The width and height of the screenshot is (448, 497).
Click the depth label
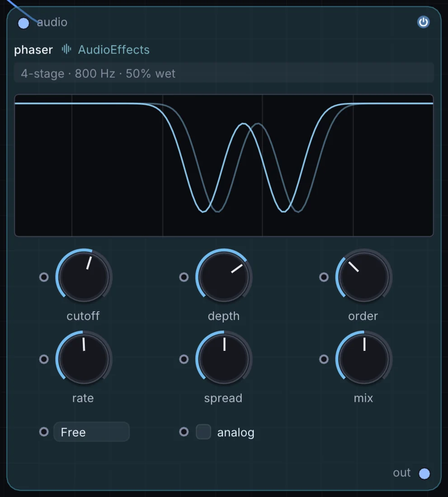tap(223, 316)
